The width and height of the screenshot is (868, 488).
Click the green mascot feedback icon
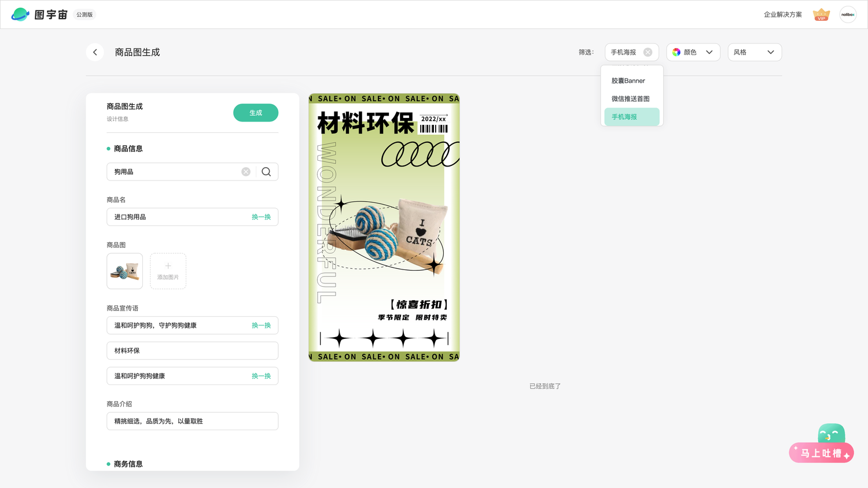[x=832, y=434]
